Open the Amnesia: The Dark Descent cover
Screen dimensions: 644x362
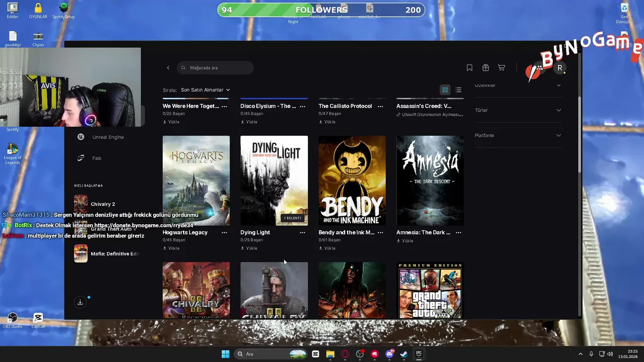(x=430, y=180)
